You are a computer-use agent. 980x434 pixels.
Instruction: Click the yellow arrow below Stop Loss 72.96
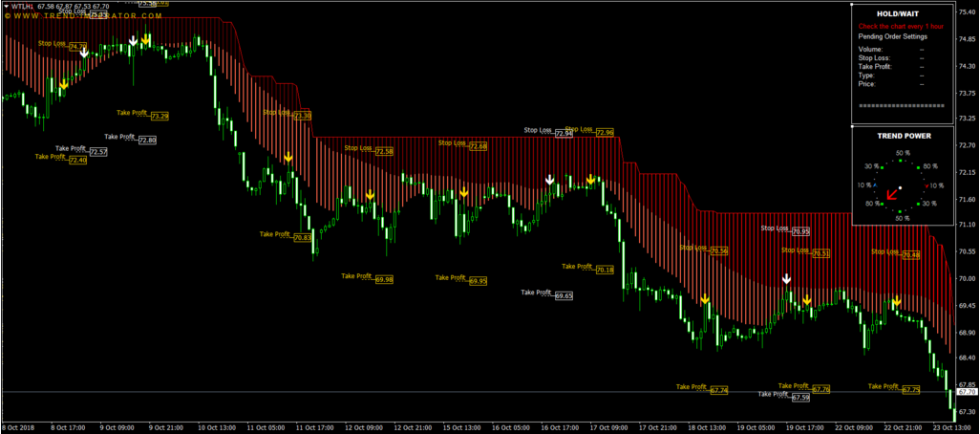coord(590,179)
